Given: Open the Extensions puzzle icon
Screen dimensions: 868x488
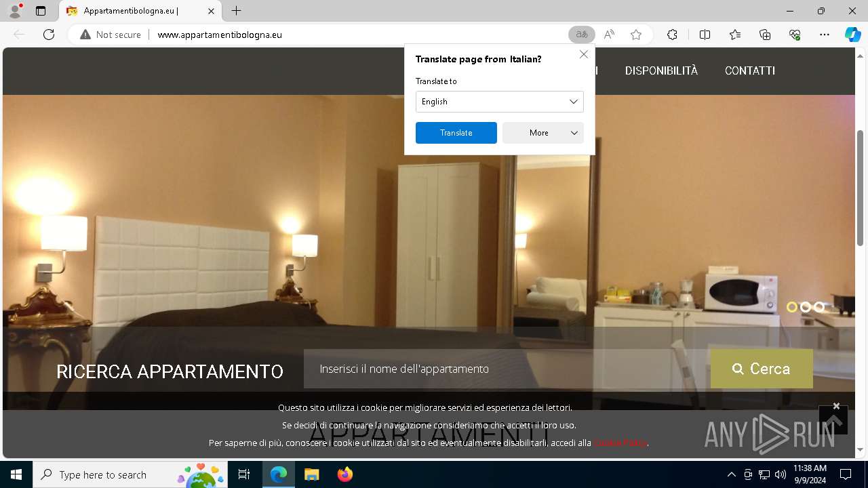Looking at the screenshot, I should pyautogui.click(x=672, y=35).
